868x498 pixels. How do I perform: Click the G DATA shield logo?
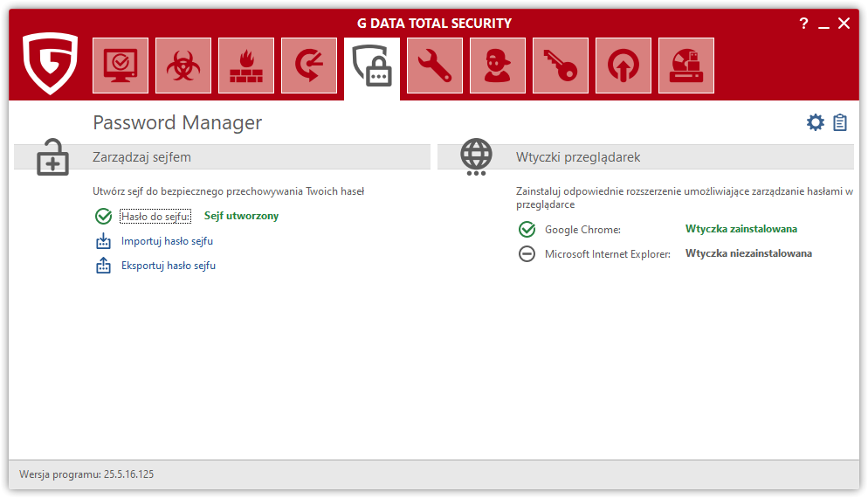51,63
